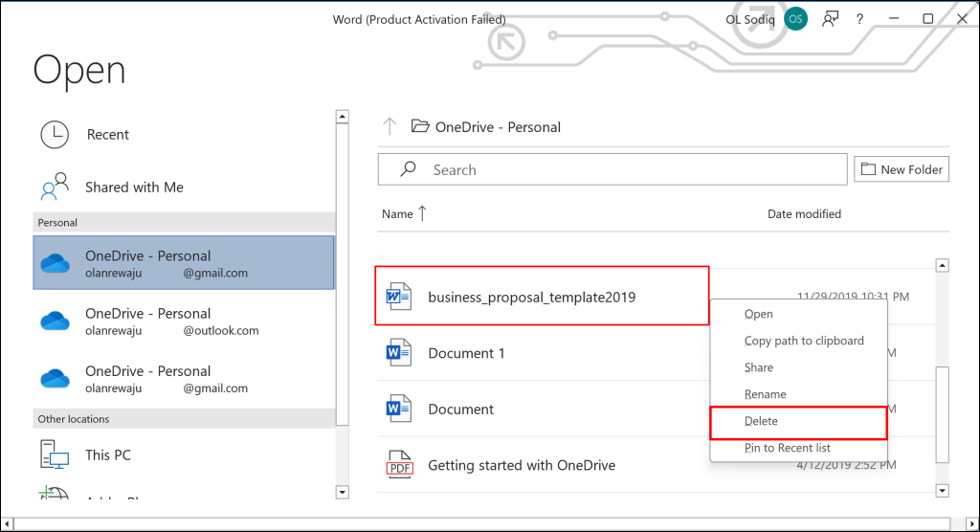The height and width of the screenshot is (532, 980).
Task: Sort files by the Name column header
Action: pyautogui.click(x=397, y=214)
